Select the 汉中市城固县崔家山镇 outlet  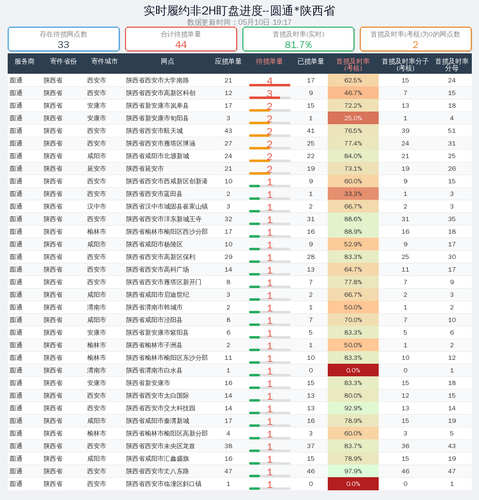coord(167,206)
